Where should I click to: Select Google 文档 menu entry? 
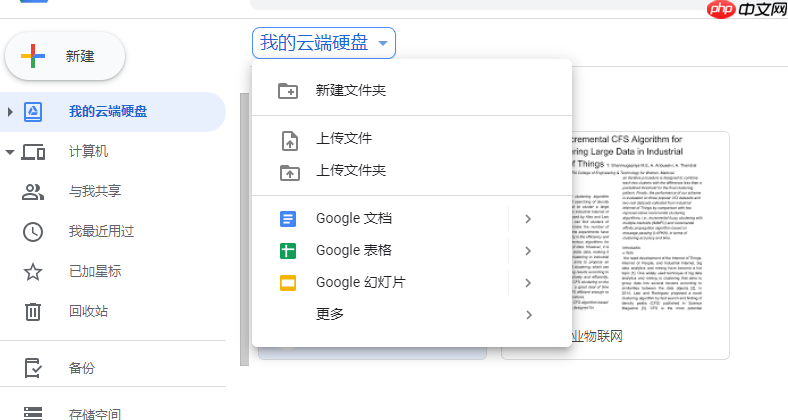412,219
